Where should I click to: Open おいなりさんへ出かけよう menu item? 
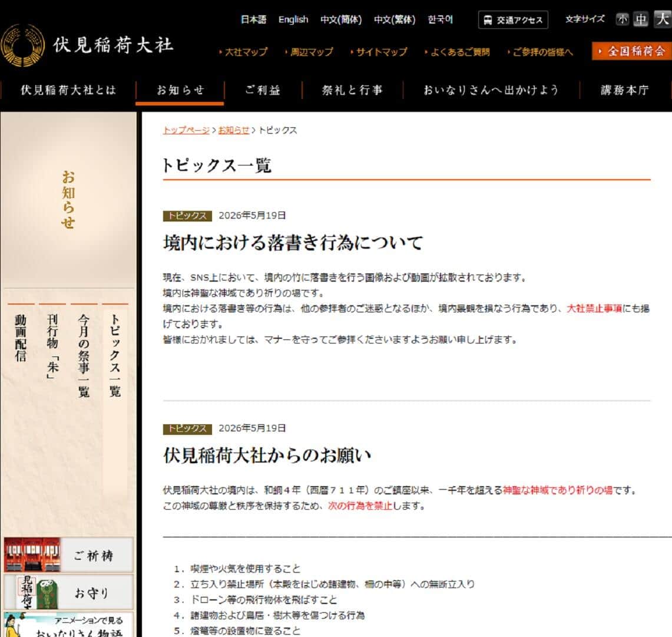[491, 90]
